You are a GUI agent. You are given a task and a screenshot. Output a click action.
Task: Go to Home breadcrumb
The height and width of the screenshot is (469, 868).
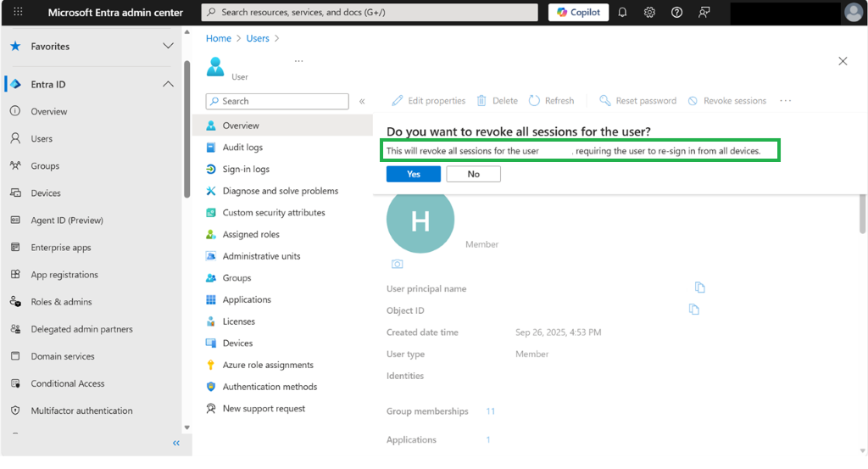tap(219, 38)
